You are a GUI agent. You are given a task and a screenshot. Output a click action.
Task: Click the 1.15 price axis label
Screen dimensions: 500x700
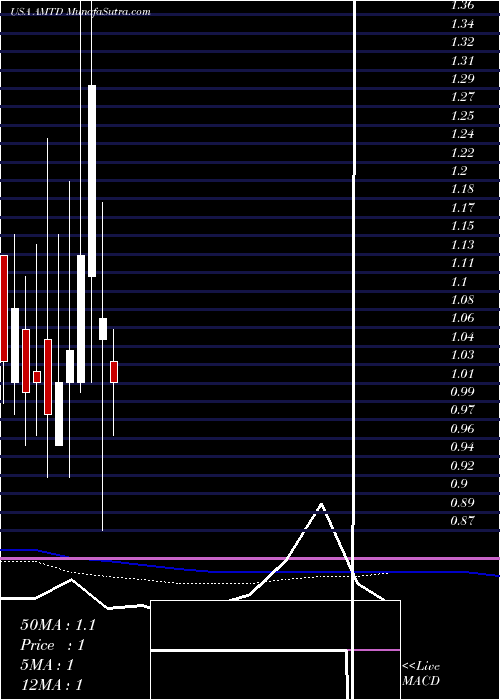(462, 226)
